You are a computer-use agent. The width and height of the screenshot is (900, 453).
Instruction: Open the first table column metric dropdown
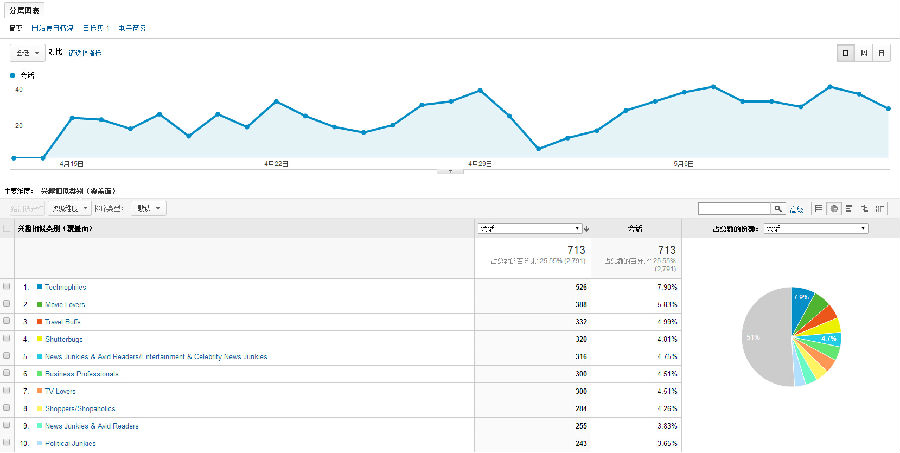point(529,229)
